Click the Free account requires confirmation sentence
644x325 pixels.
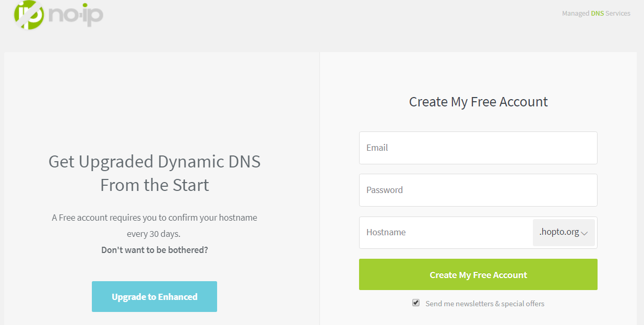point(154,218)
